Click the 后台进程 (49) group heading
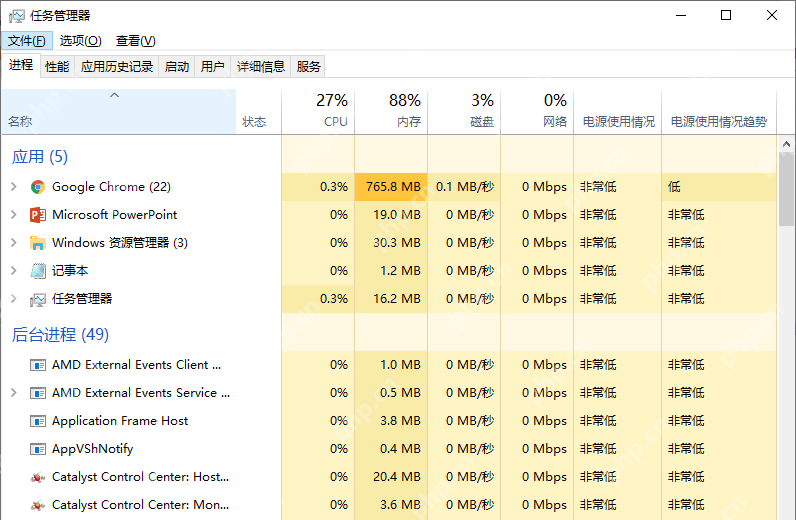Image resolution: width=796 pixels, height=520 pixels. [60, 334]
